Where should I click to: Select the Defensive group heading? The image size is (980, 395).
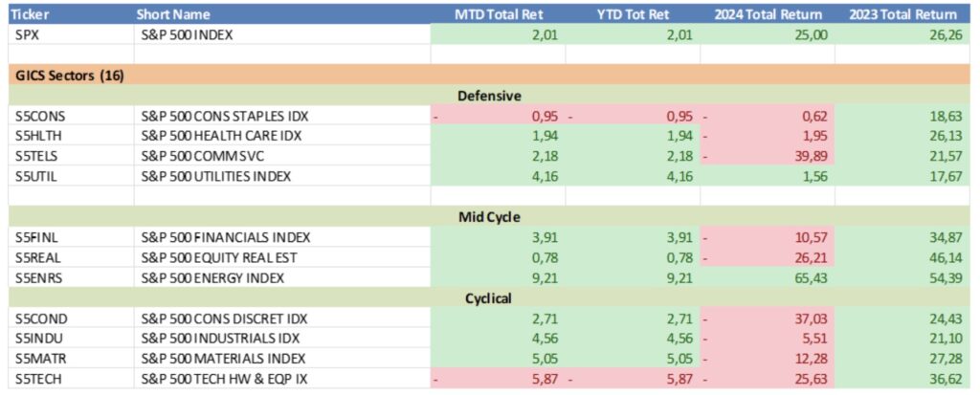tap(489, 96)
